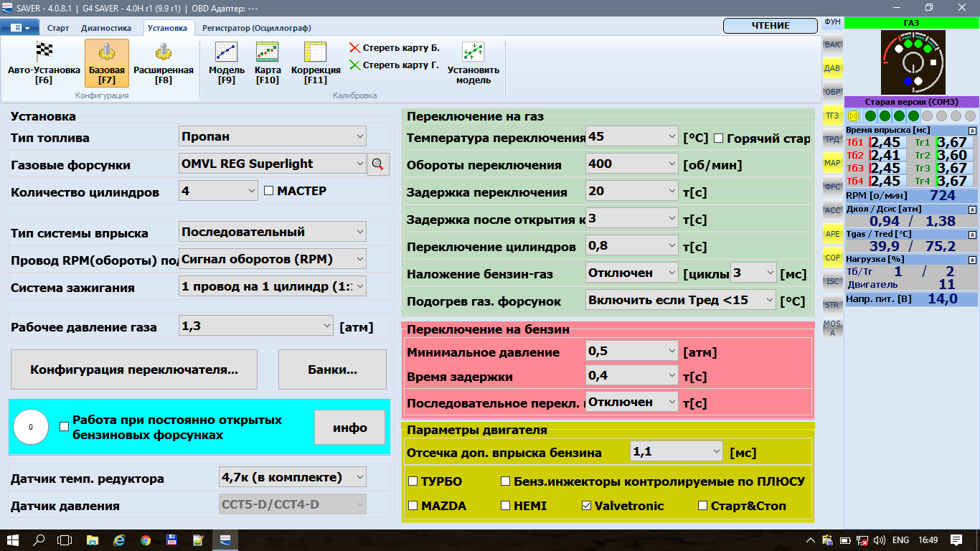
Task: Open Датчик темп. редуктора dropdown
Action: point(291,477)
